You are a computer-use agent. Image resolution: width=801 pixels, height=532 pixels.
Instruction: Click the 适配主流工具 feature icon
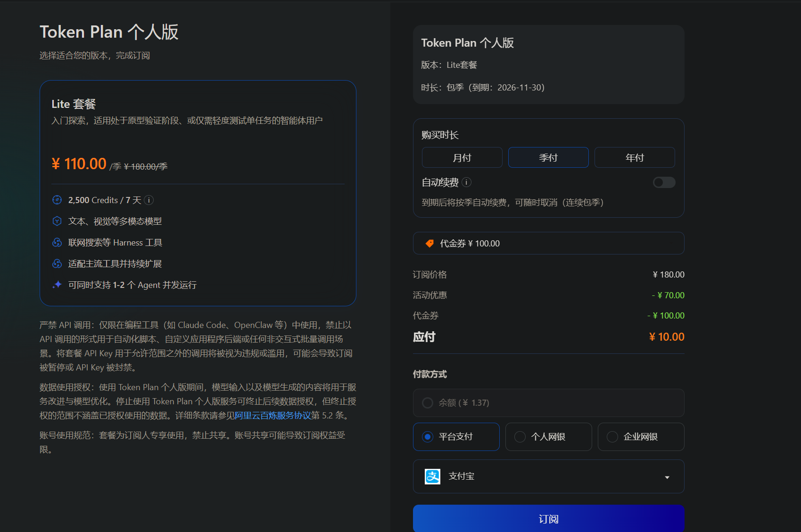click(x=57, y=263)
